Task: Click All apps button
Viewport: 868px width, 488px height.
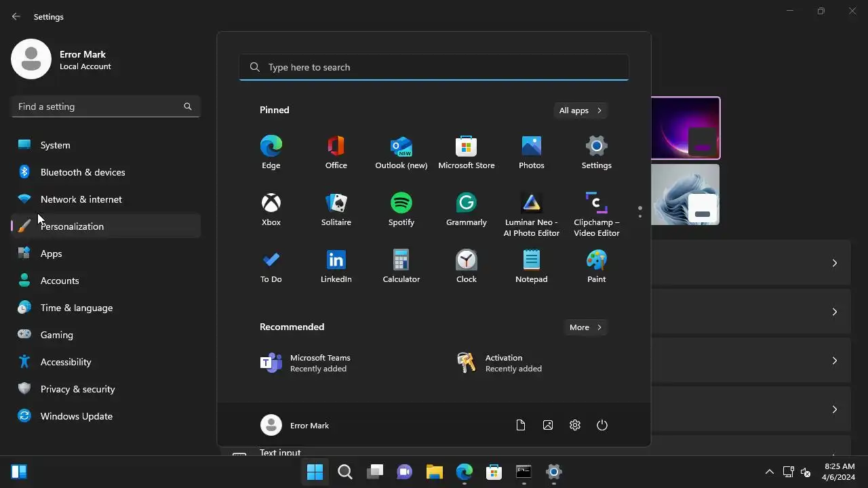Action: point(580,110)
